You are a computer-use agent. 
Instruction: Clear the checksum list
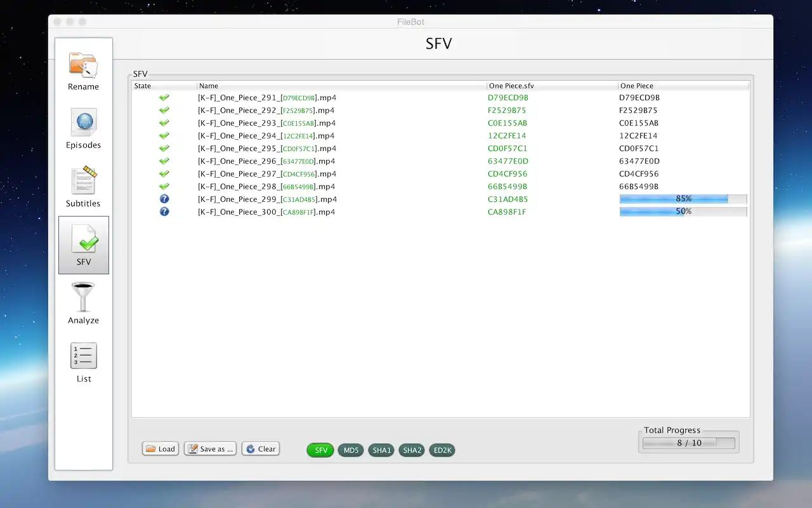click(261, 449)
